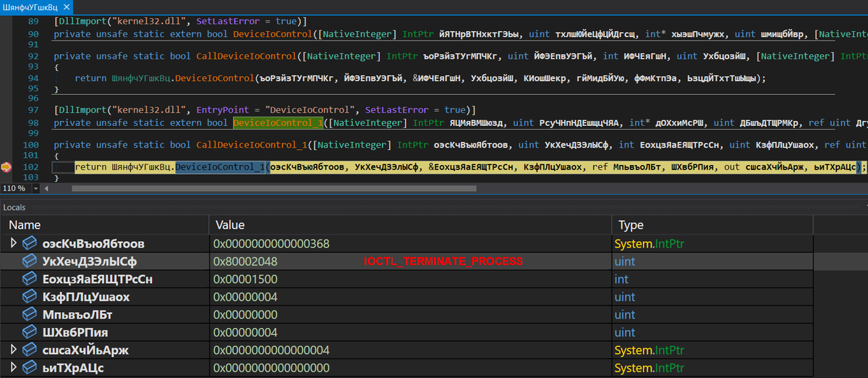Click the uint type of КзфПЛцУшаох
The width and height of the screenshot is (868, 378).
coord(625,297)
